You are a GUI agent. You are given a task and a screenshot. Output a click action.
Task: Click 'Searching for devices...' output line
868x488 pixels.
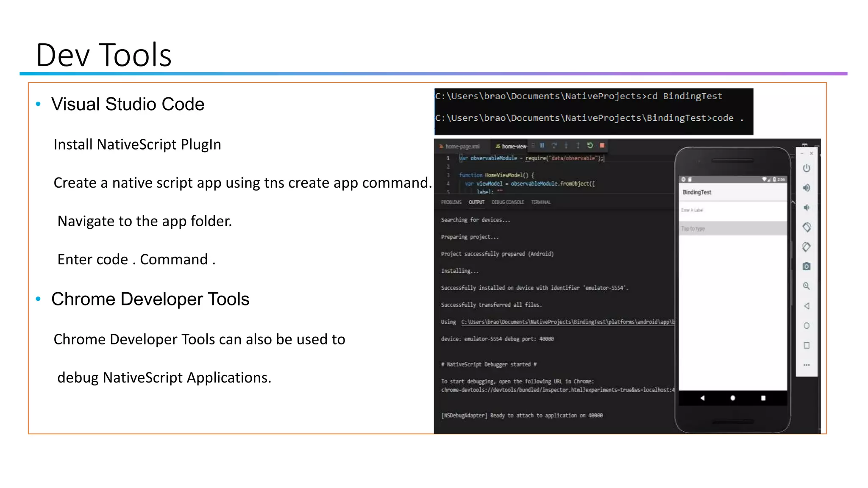476,220
